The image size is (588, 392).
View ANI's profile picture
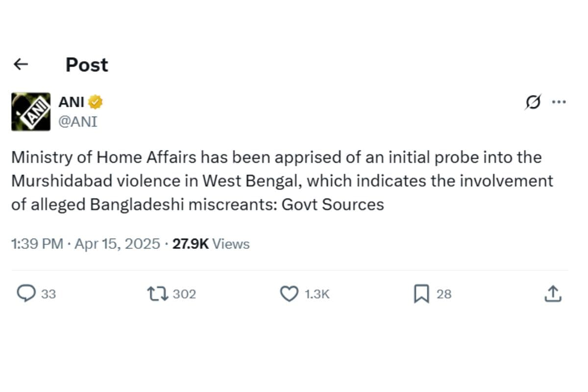click(30, 111)
